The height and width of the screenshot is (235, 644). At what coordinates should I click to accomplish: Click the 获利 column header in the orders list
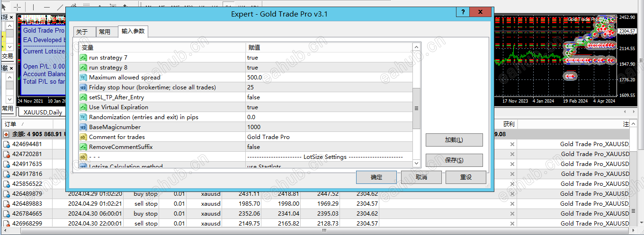(x=509, y=124)
